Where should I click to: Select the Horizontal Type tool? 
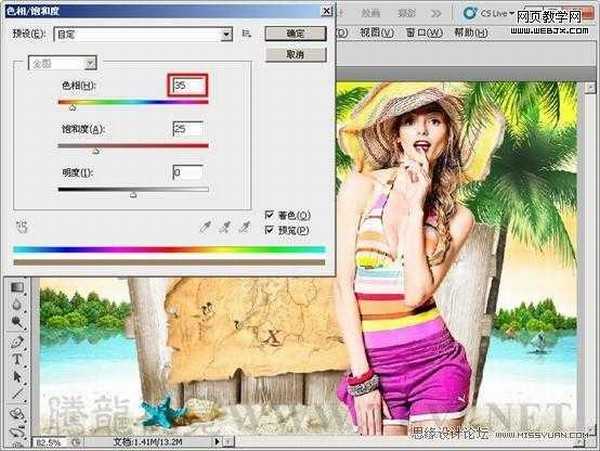point(17,360)
